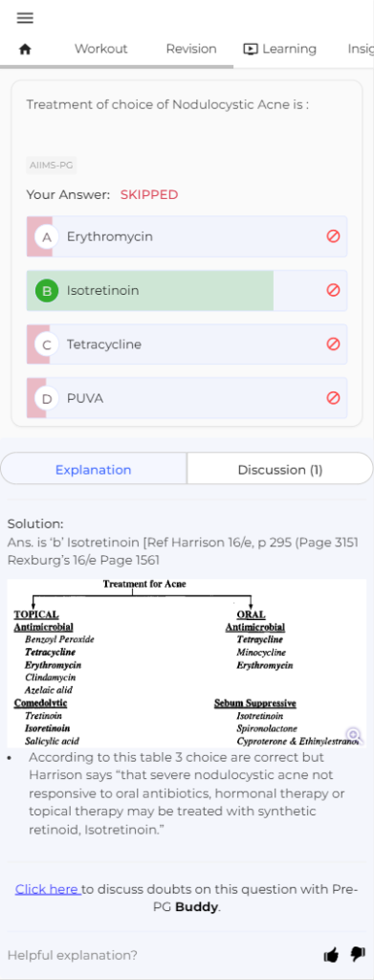Click the prohibited icon beside Tetracycline

click(x=334, y=344)
